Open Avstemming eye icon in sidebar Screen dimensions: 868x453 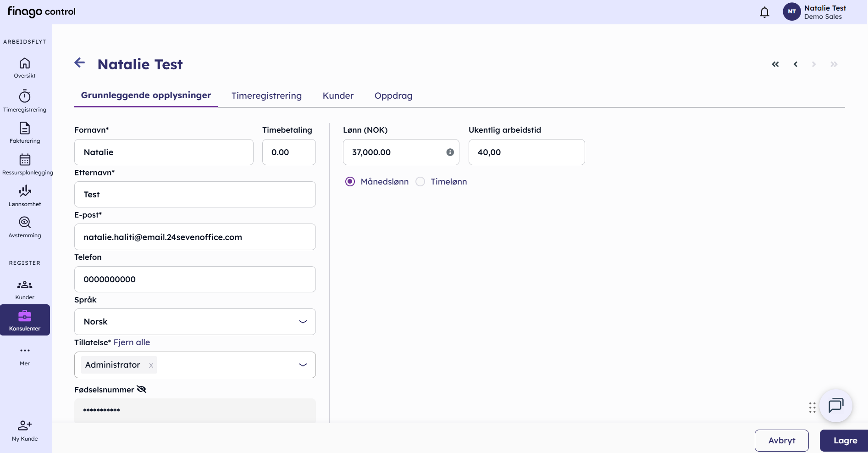point(25,223)
